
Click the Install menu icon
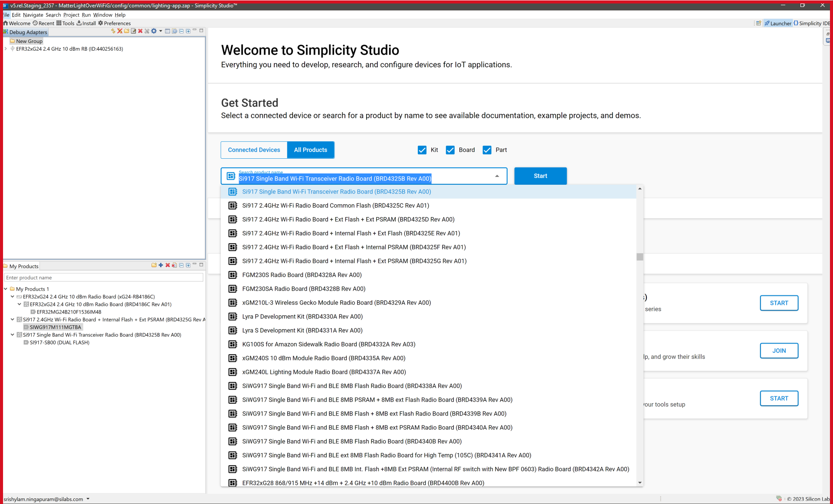(x=80, y=23)
